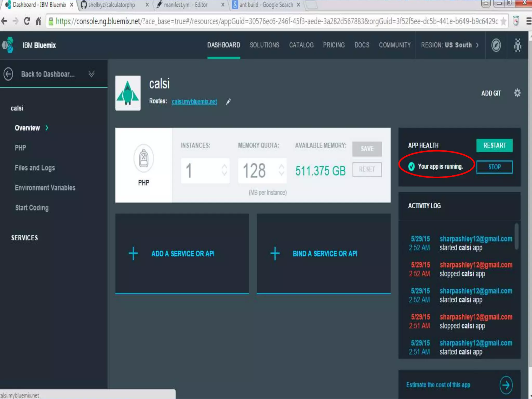Open the Catalog menu item
Image resolution: width=532 pixels, height=399 pixels.
[x=301, y=45]
